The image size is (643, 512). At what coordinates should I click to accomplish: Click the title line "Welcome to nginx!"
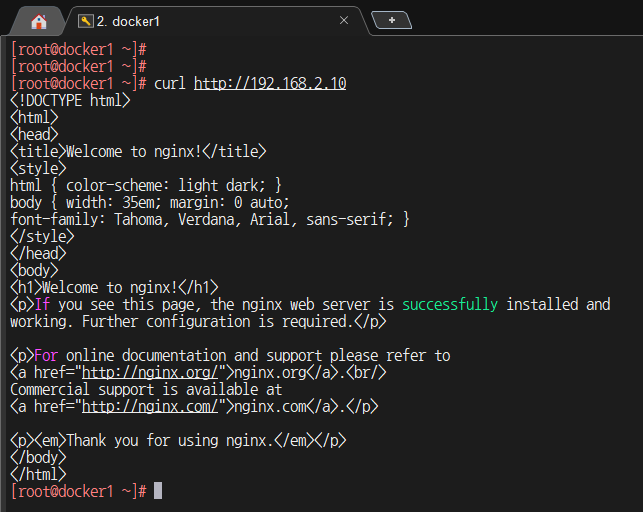tap(138, 152)
